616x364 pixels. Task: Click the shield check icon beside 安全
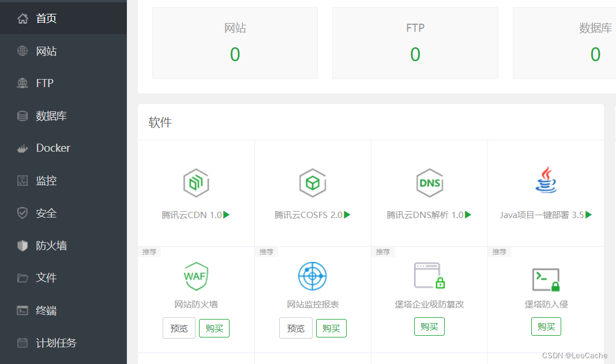(22, 213)
